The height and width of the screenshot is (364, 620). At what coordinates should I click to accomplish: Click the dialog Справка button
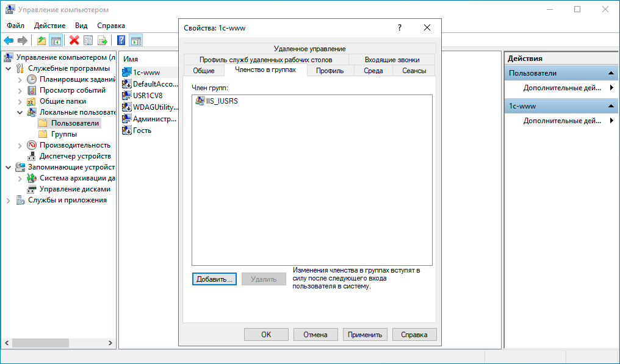(414, 334)
